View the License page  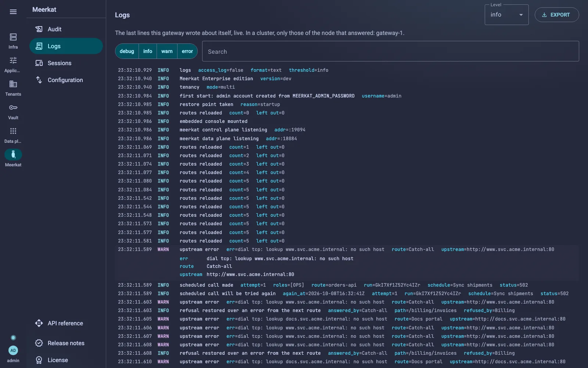pos(66,360)
